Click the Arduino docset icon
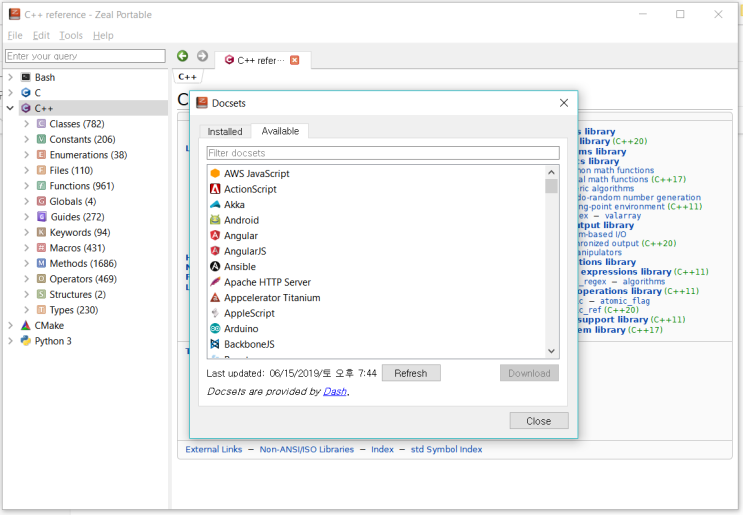743x515 pixels. point(215,328)
